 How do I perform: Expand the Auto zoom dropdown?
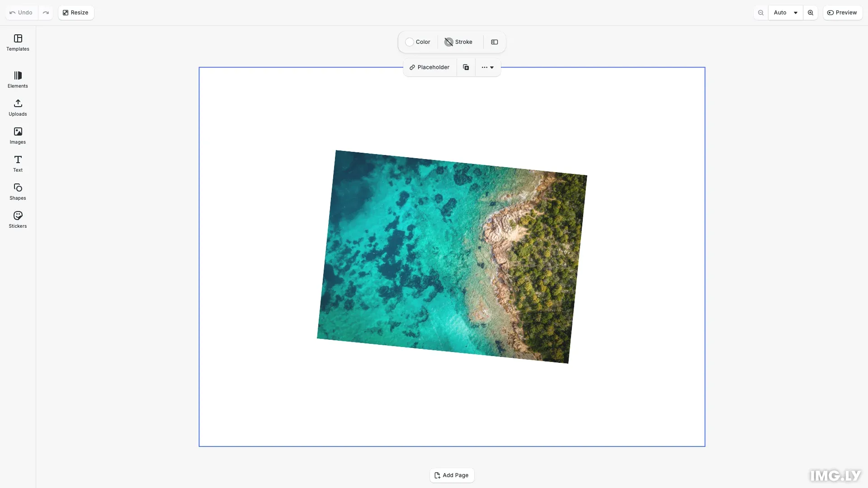point(785,13)
